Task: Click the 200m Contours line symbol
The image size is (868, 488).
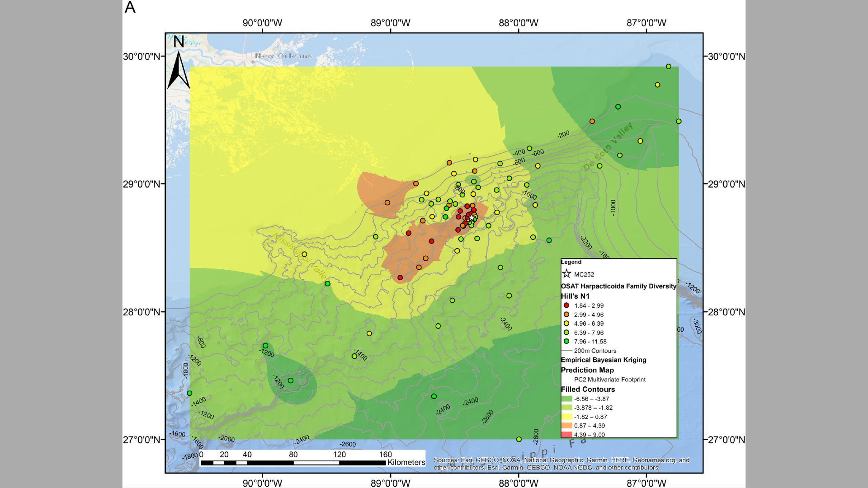Action: [566, 351]
